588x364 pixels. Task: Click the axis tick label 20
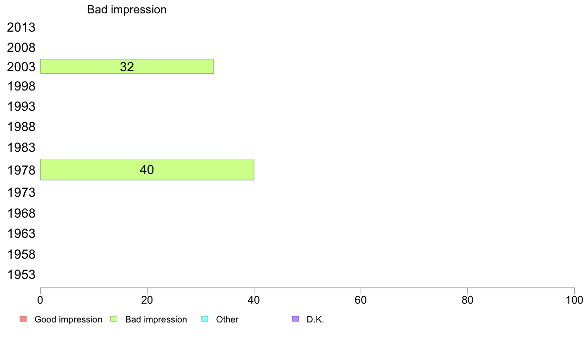click(147, 300)
